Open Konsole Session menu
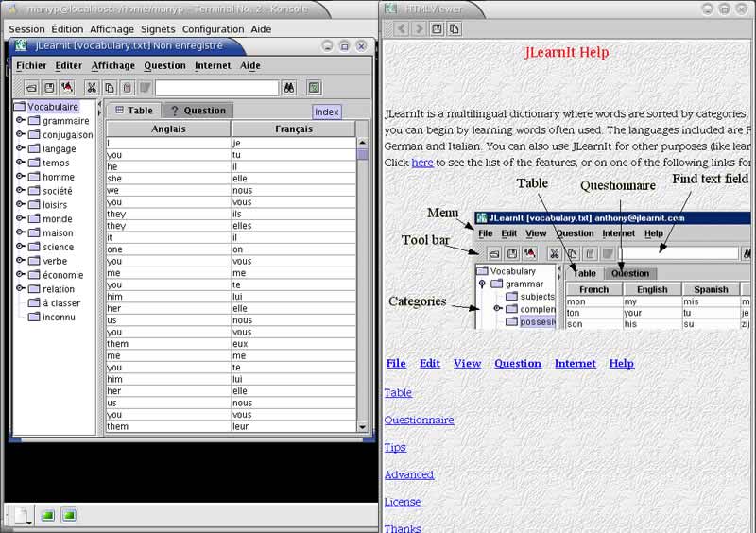Image resolution: width=756 pixels, height=533 pixels. (x=26, y=29)
